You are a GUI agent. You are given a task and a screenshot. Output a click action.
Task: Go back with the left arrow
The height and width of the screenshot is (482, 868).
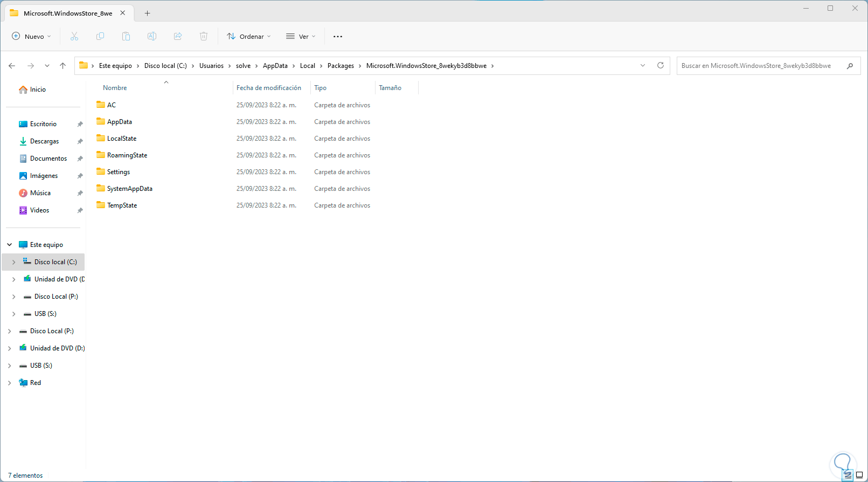(12, 66)
